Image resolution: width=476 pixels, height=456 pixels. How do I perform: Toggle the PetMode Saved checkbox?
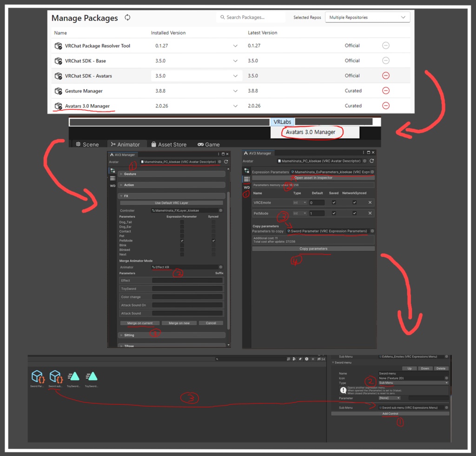pyautogui.click(x=334, y=213)
